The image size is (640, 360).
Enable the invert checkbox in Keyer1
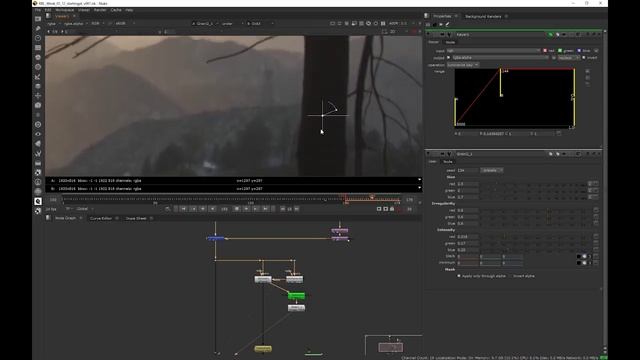584,58
